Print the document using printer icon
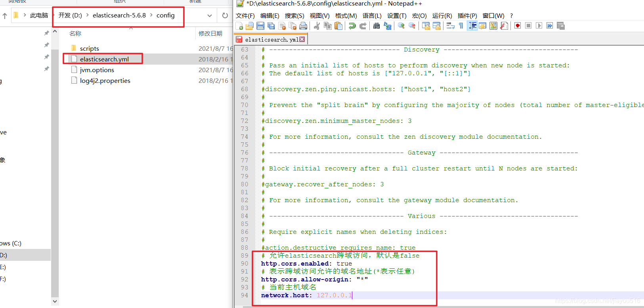 click(x=304, y=26)
